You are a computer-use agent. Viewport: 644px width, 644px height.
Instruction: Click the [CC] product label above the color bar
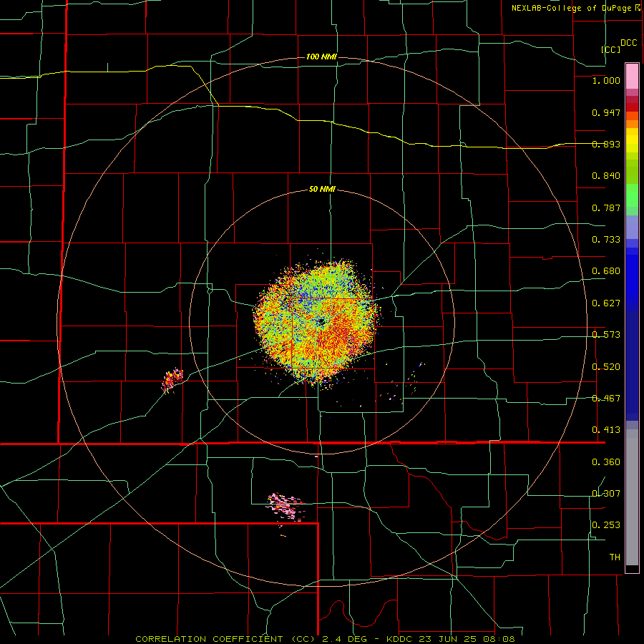[x=610, y=49]
